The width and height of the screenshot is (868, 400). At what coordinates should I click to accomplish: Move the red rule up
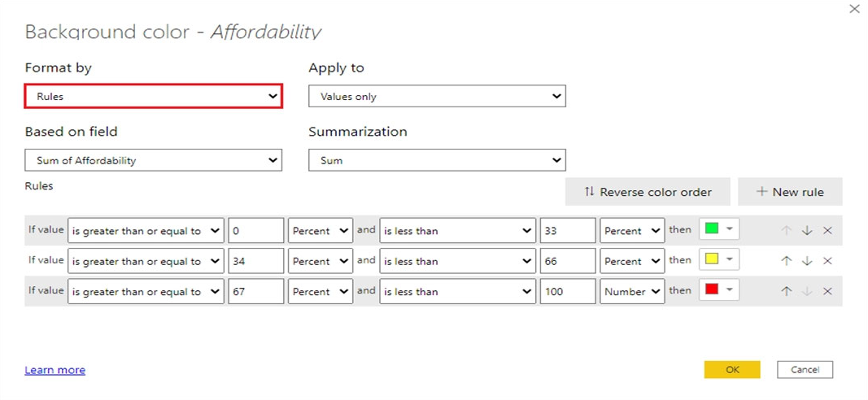pos(787,292)
